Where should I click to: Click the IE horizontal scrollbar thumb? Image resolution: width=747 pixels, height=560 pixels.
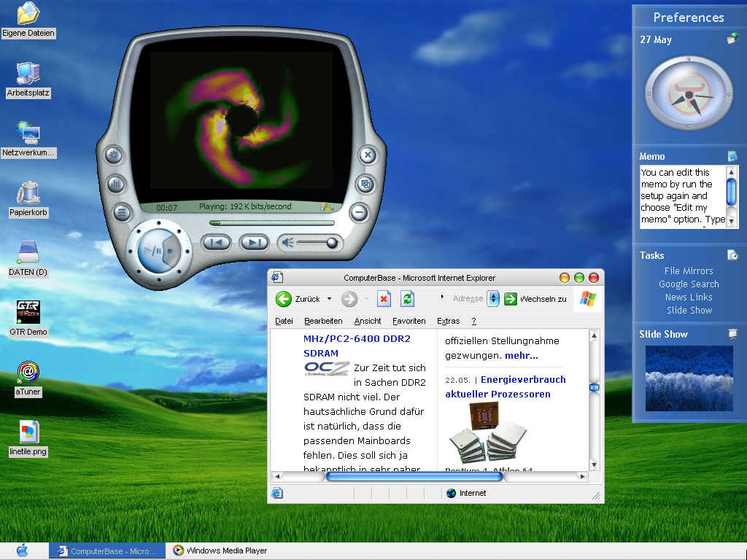(x=414, y=476)
